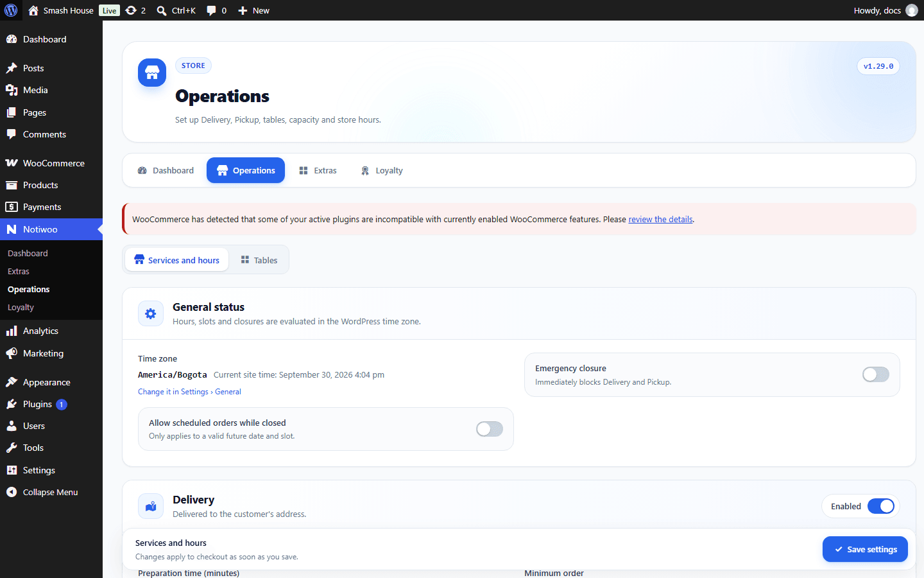Click the Payments dollar icon
This screenshot has width=924, height=578.
[x=12, y=207]
